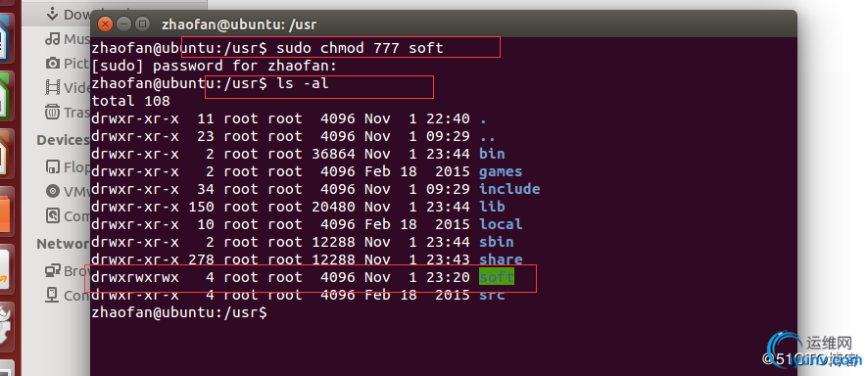
Task: Maximize the zhaofan@ubuntu terminal window
Action: point(142,24)
